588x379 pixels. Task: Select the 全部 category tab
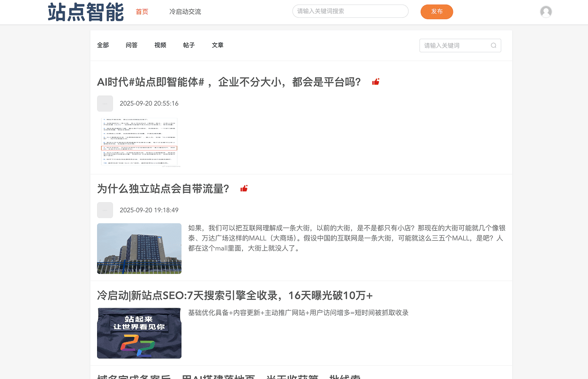click(103, 45)
